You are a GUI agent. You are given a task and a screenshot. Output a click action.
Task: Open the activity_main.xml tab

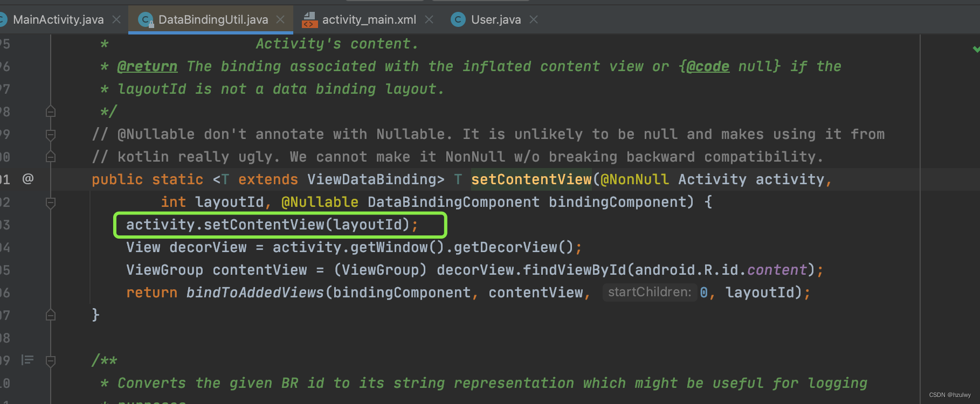[x=369, y=20]
